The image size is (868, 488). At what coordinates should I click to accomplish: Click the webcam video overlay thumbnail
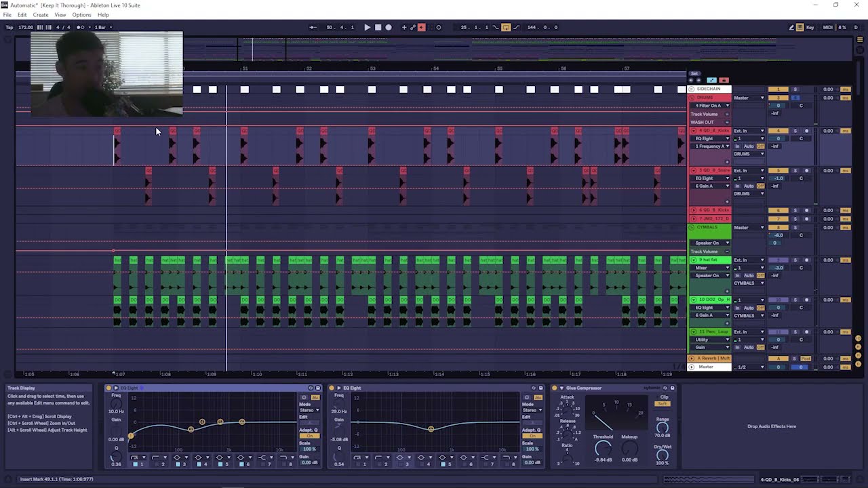[106, 74]
